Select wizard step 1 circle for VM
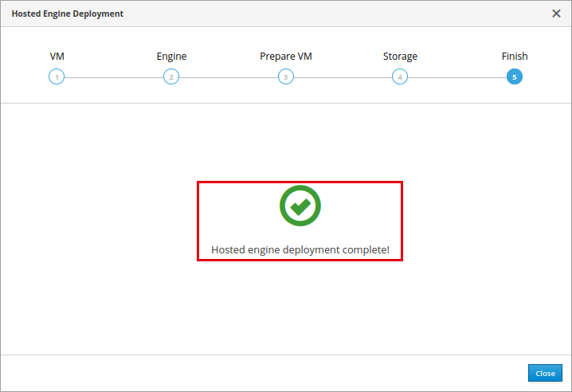This screenshot has width=572, height=392. (57, 76)
